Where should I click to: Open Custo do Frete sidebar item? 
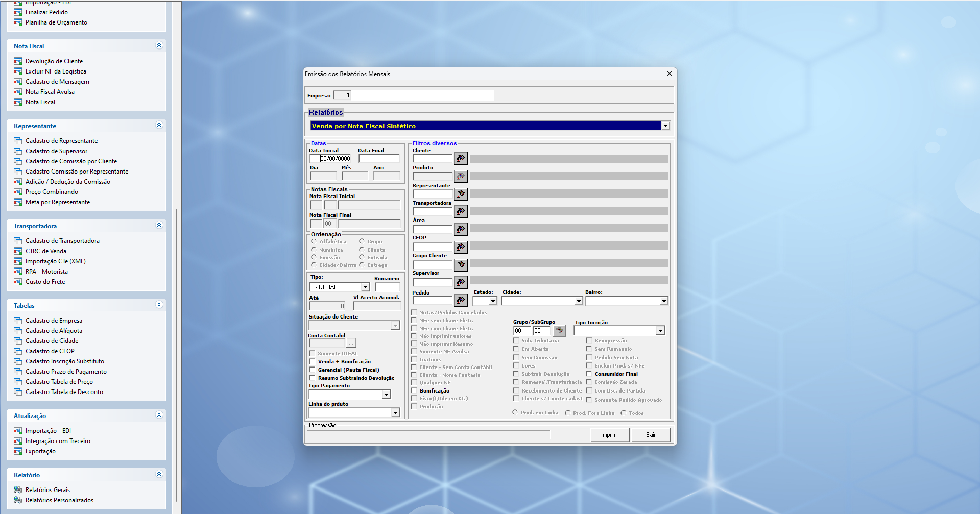coord(45,282)
